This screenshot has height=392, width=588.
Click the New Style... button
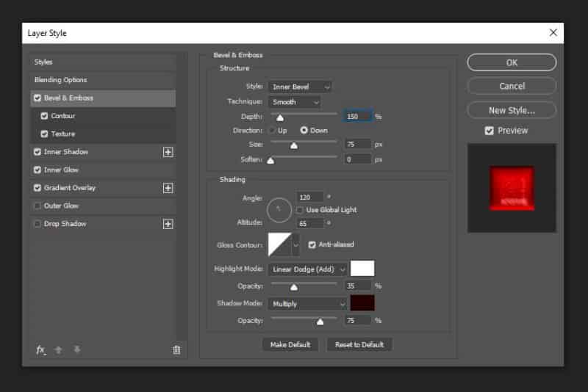coord(512,110)
